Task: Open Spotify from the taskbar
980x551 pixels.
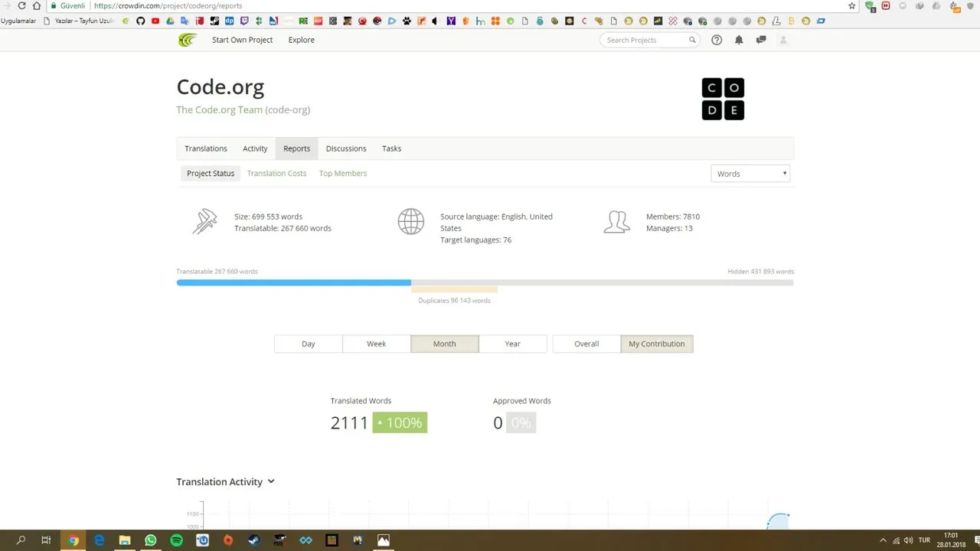Action: coord(176,540)
